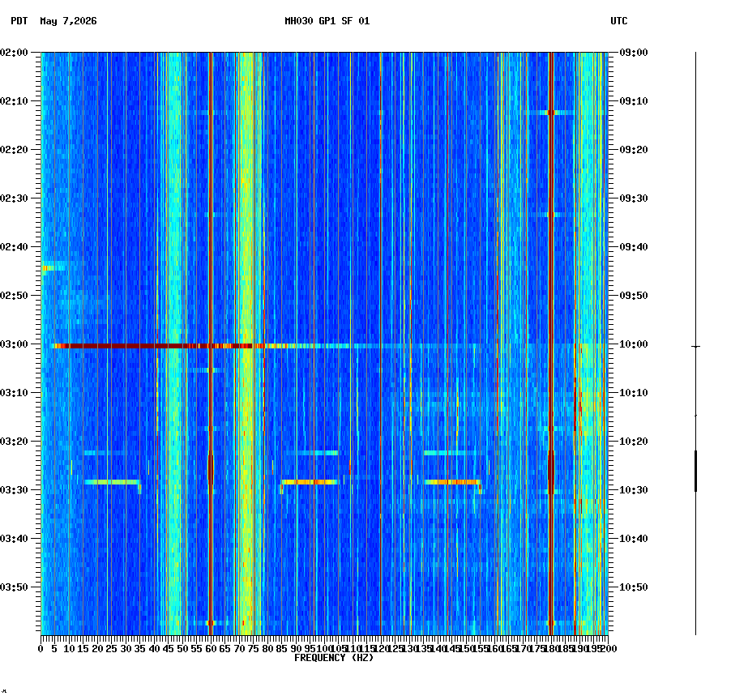Viewport: 731px width, 700px height.
Task: Click the 09:20 right-axis label
Action: (x=634, y=150)
